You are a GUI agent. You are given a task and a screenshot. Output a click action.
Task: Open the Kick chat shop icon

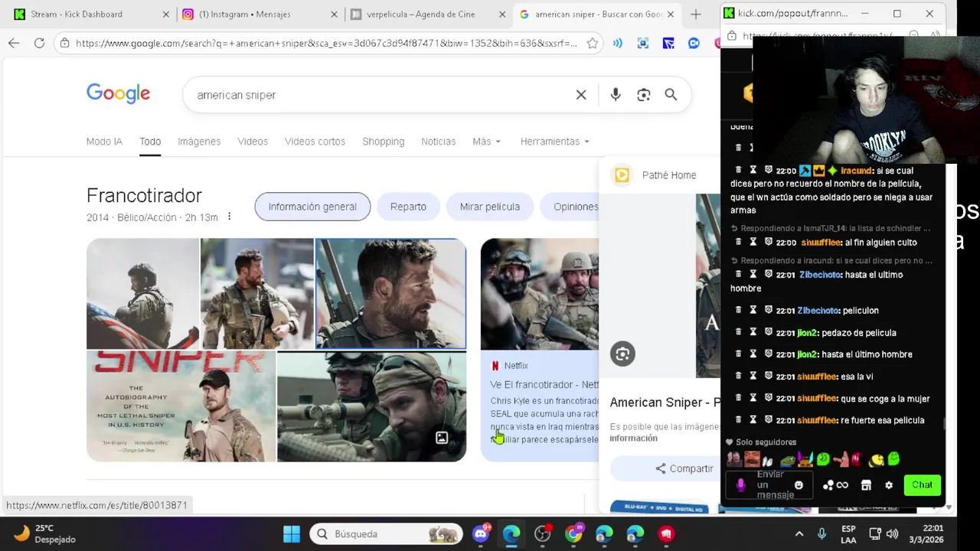tap(866, 485)
